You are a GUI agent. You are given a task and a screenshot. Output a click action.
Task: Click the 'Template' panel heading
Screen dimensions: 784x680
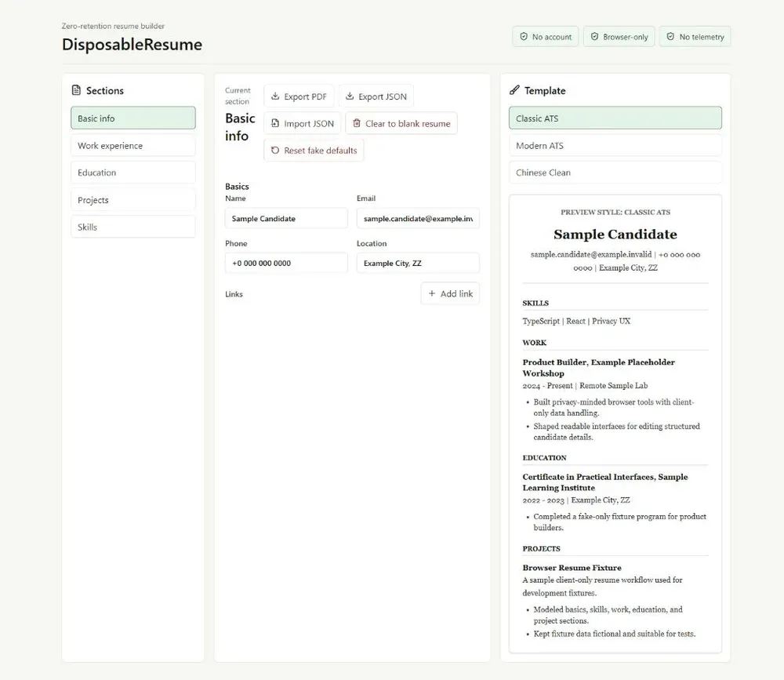coord(545,90)
